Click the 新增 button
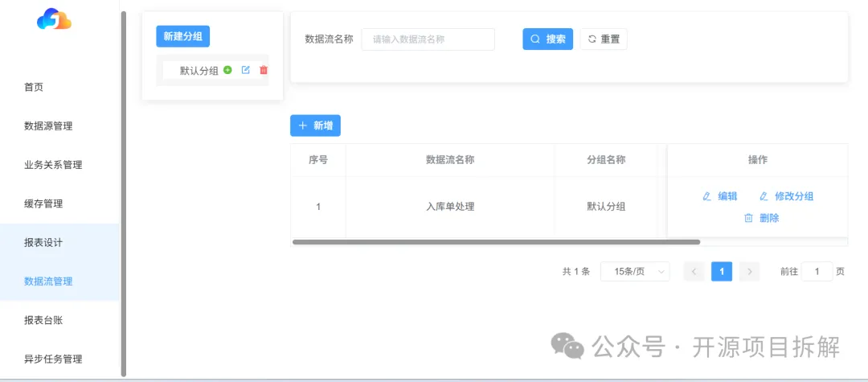Screen dimensions: 868x382 click(x=315, y=125)
